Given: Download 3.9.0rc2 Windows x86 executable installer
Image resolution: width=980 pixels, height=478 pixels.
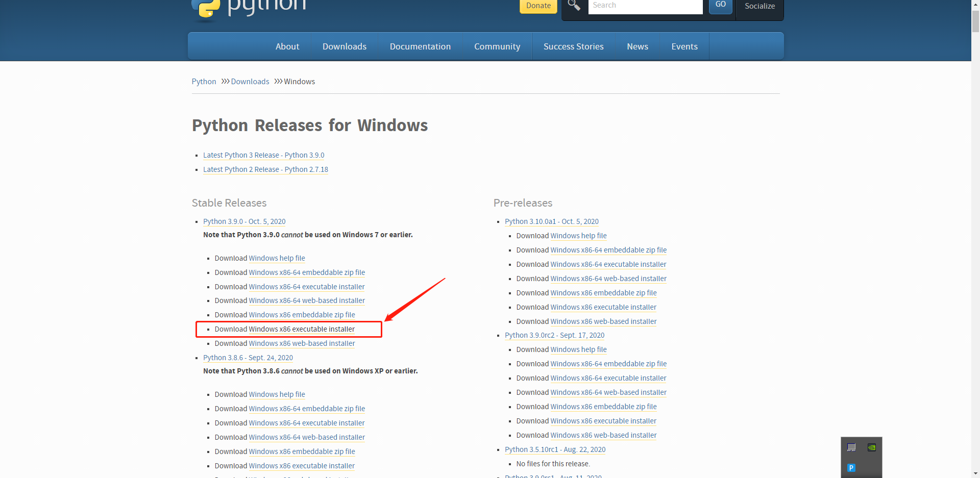Looking at the screenshot, I should (x=603, y=421).
